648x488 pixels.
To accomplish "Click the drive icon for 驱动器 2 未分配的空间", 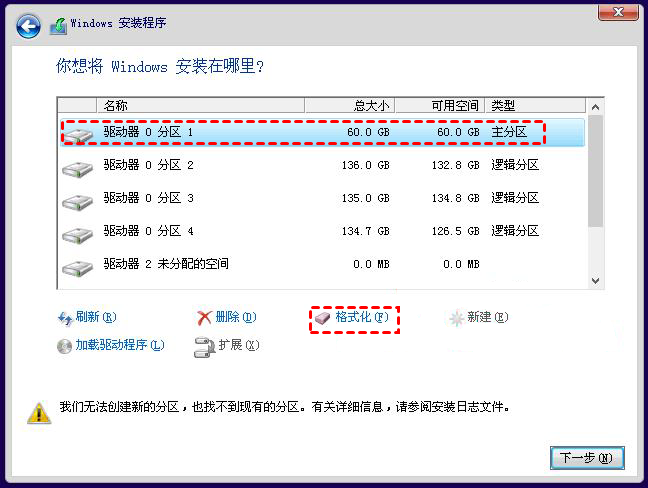I will [x=77, y=268].
